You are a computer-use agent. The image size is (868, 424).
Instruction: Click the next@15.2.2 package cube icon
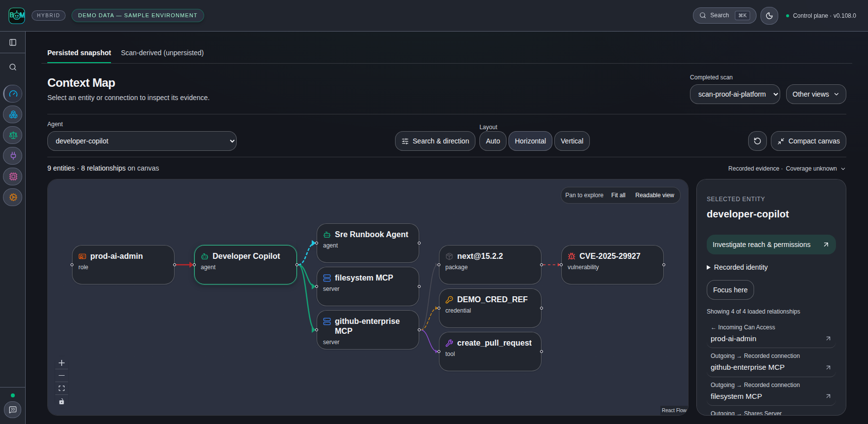(x=449, y=256)
